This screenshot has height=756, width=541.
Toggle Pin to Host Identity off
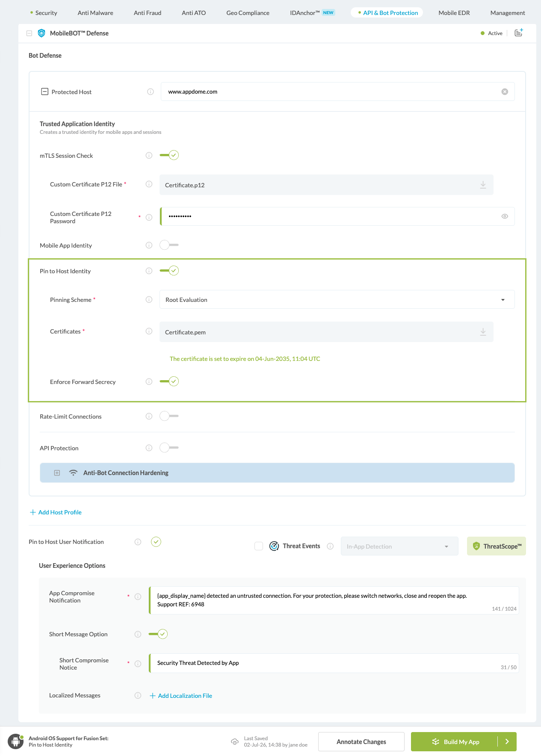(169, 271)
